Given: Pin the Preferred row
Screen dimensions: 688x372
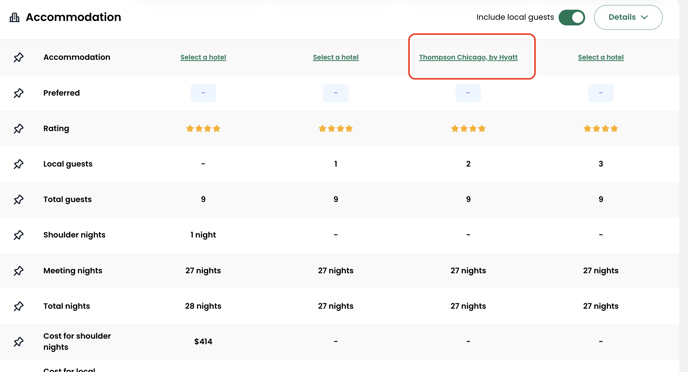Looking at the screenshot, I should coord(18,93).
